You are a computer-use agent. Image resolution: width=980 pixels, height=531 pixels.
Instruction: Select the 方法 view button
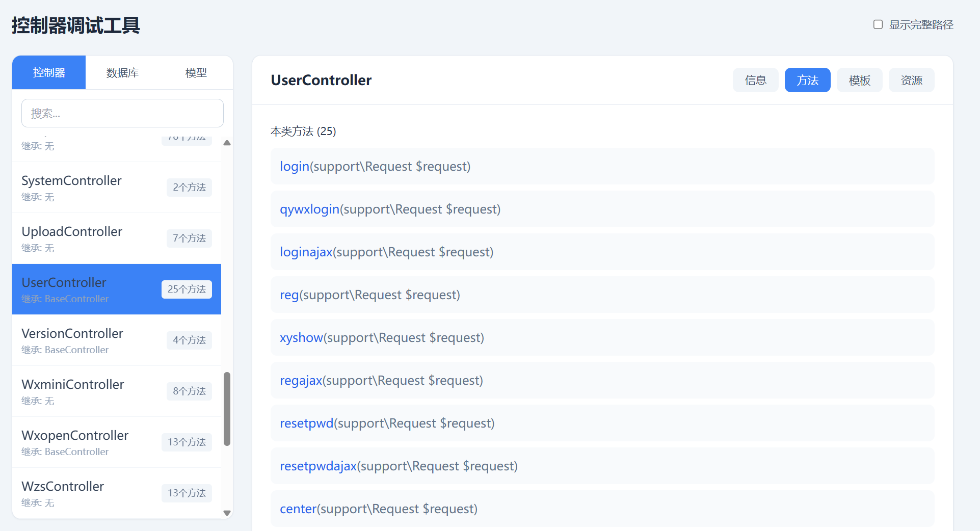(807, 80)
